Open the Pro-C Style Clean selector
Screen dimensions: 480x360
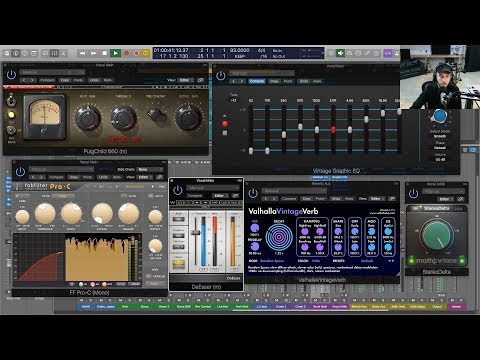(x=63, y=196)
